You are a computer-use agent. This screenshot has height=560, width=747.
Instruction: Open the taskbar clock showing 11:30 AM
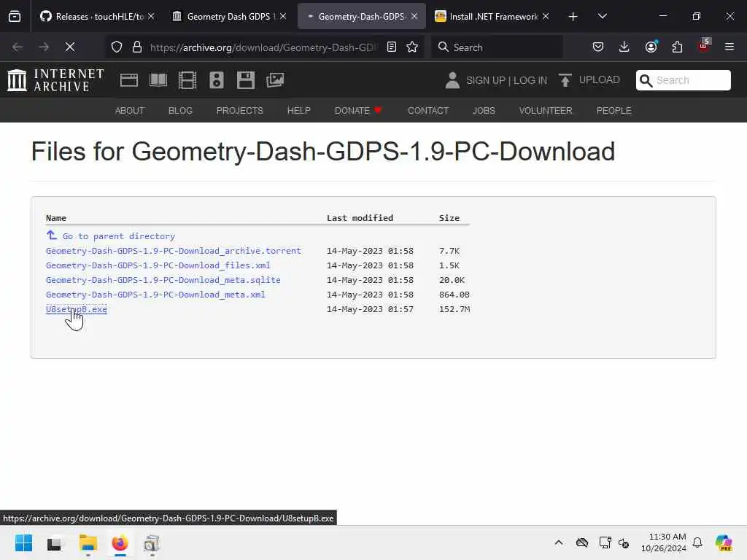coord(663,542)
